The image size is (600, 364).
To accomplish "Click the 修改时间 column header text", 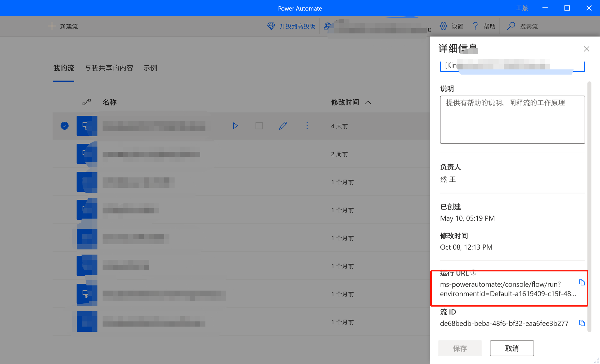I will (x=345, y=102).
